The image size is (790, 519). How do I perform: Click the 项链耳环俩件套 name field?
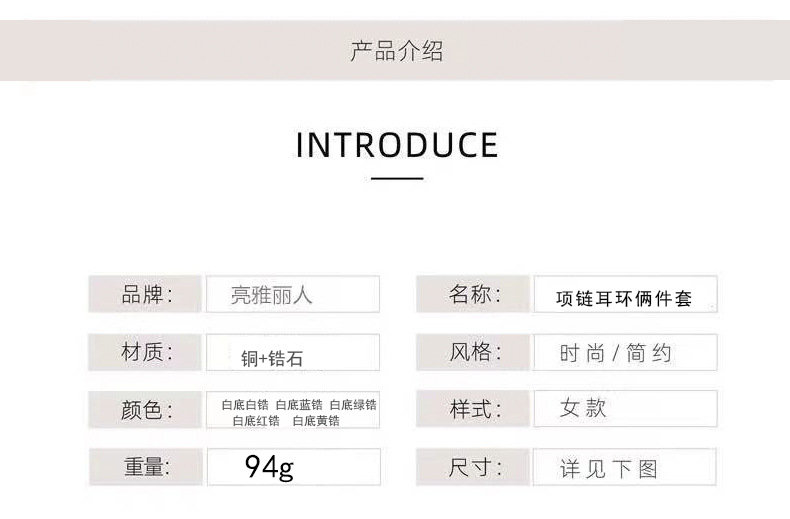[625, 298]
